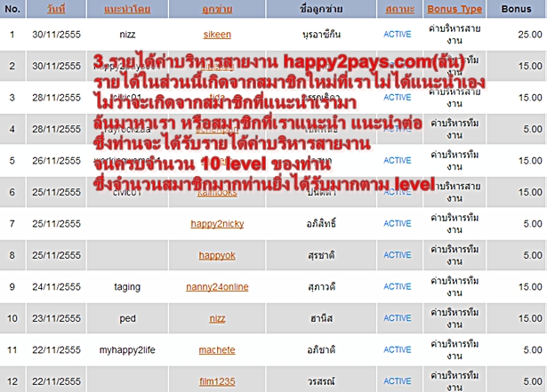
Task: Select the name อภิชาติ
Action: click(x=321, y=350)
